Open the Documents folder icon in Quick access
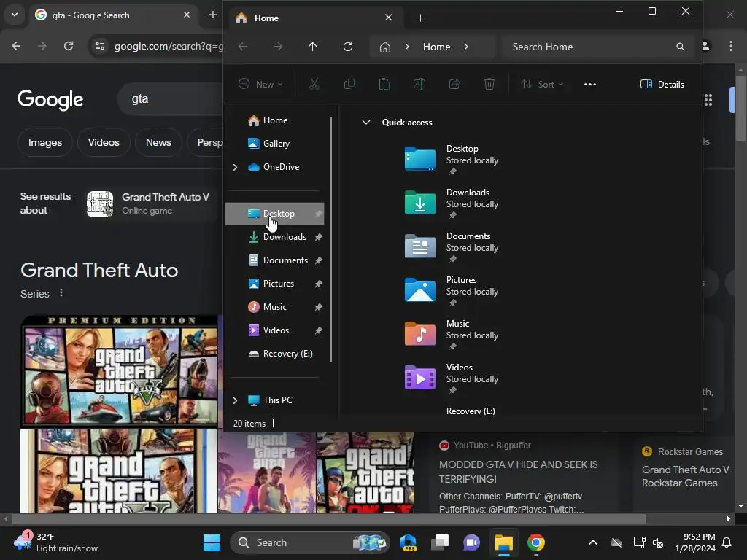 coord(419,246)
